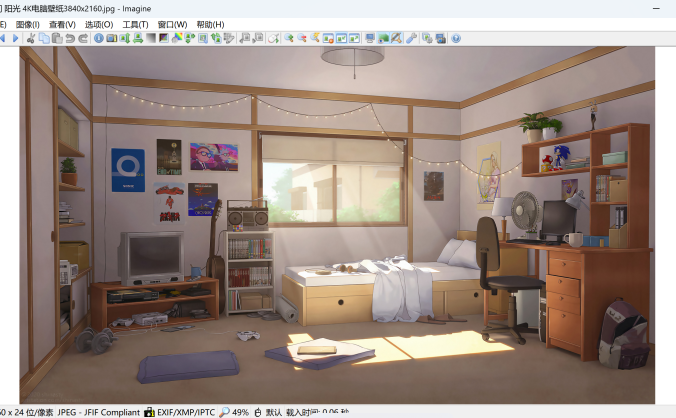The width and height of the screenshot is (676, 418).
Task: Go to the next image arrow
Action: coord(16,38)
